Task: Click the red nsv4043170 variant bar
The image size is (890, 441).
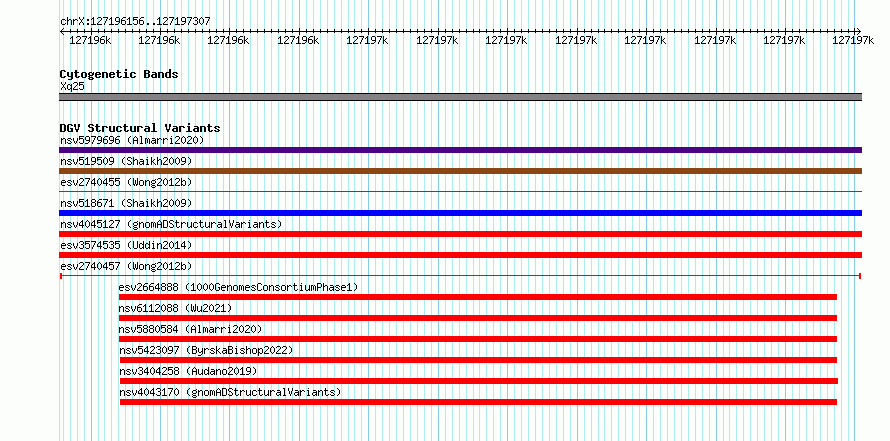Action: tap(478, 402)
